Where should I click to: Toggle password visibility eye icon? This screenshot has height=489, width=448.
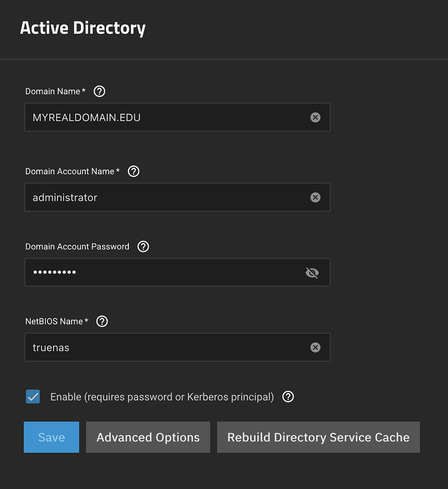tap(312, 273)
